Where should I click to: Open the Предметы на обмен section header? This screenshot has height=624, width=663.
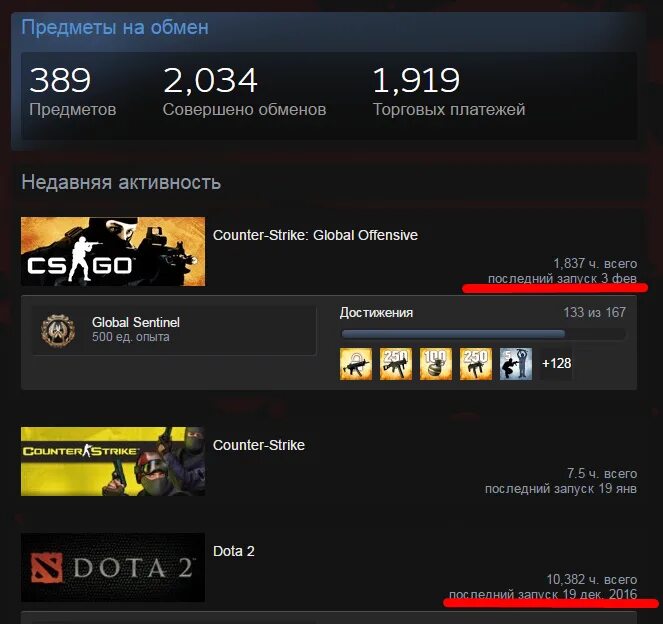115,27
